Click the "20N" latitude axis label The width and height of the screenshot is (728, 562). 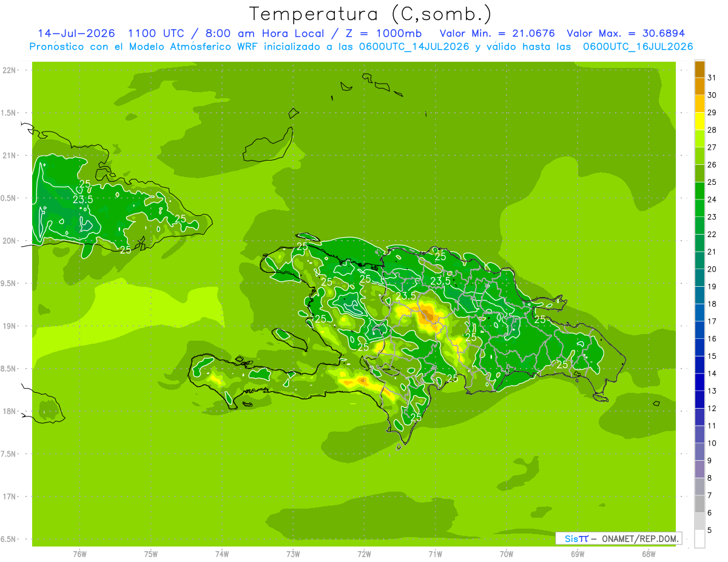(x=10, y=241)
